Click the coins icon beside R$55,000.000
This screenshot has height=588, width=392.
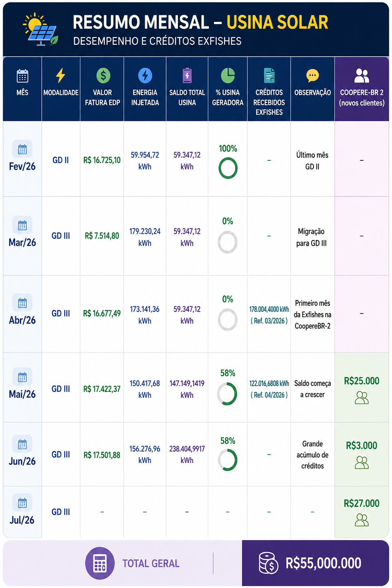(x=268, y=563)
